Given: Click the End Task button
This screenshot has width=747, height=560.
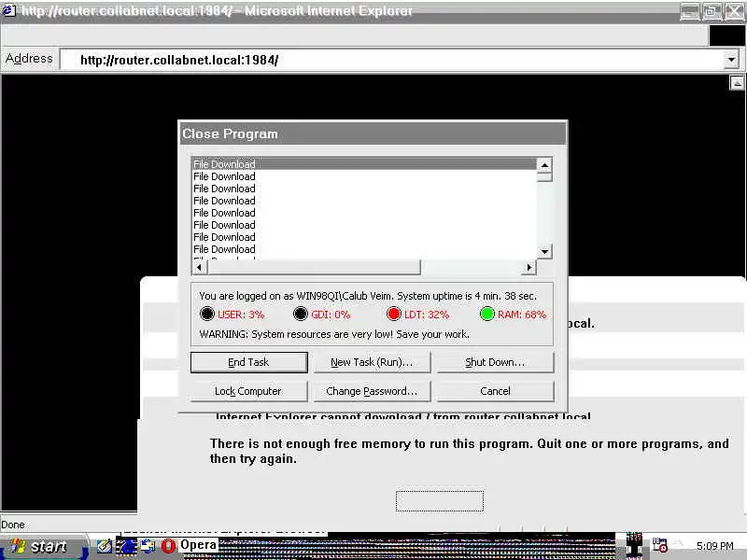Looking at the screenshot, I should point(248,362).
